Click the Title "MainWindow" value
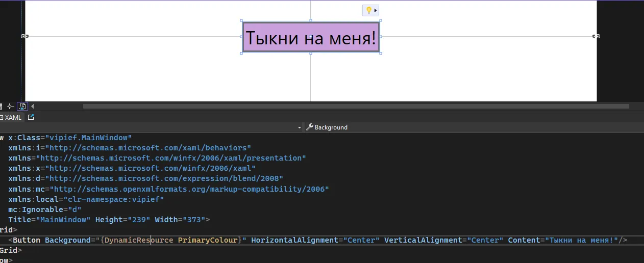Viewport: 644px width, 263px height. pos(63,220)
